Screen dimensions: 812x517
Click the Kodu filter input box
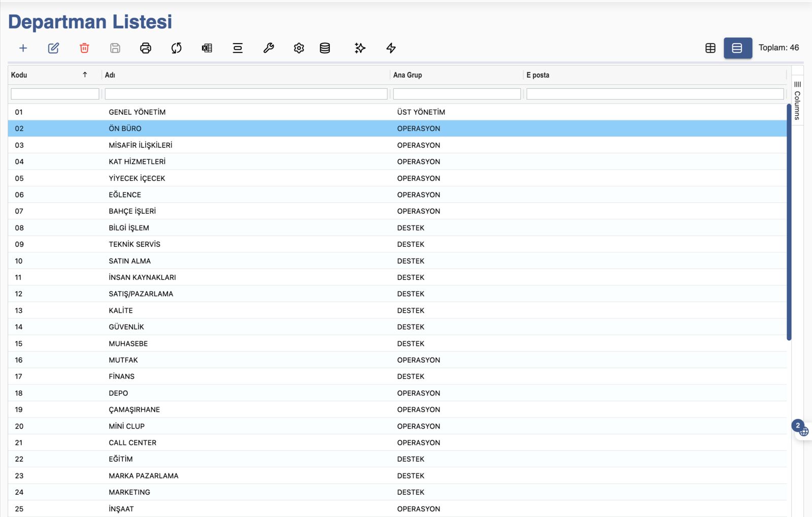pyautogui.click(x=55, y=94)
